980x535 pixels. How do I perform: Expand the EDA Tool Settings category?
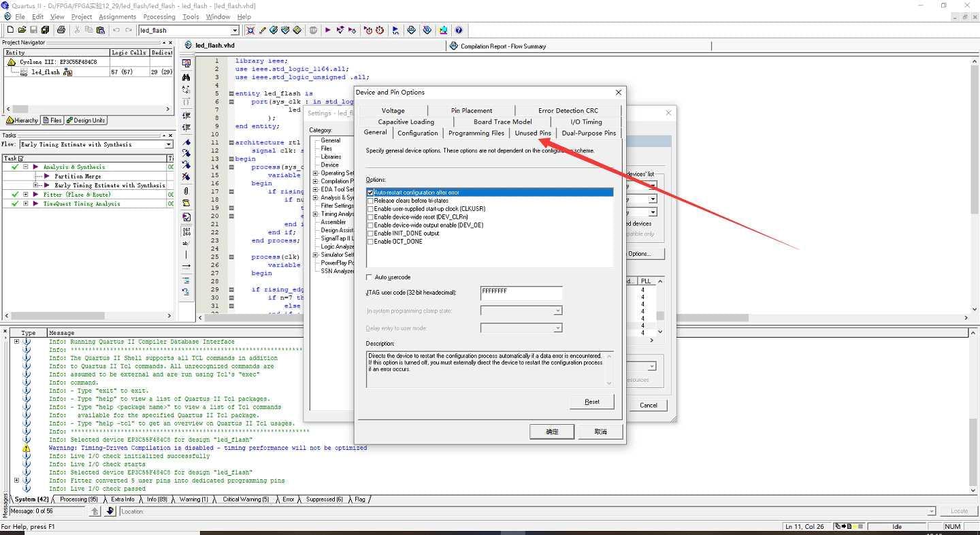[316, 189]
